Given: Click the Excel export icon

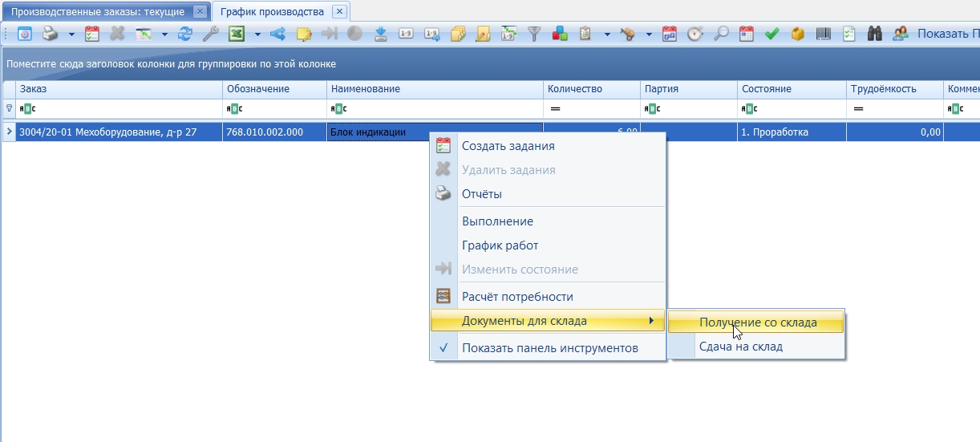Looking at the screenshot, I should [237, 34].
